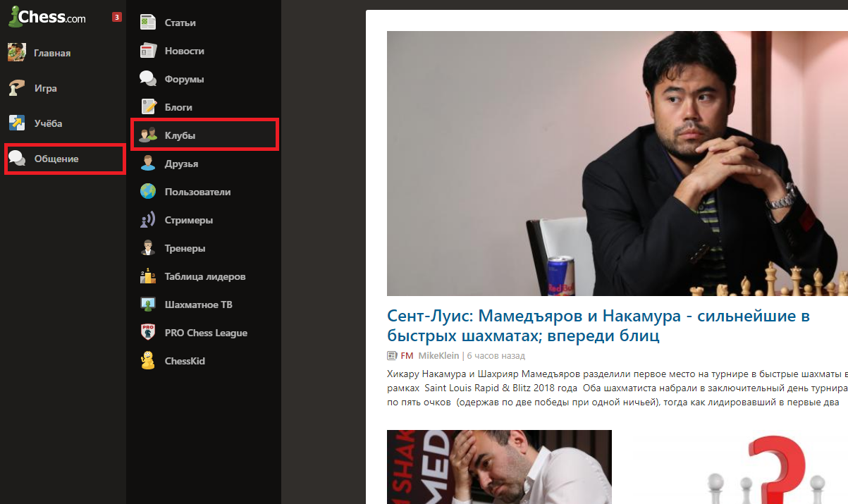
Task: Click the Блоги notepad pencil icon
Action: tap(148, 107)
